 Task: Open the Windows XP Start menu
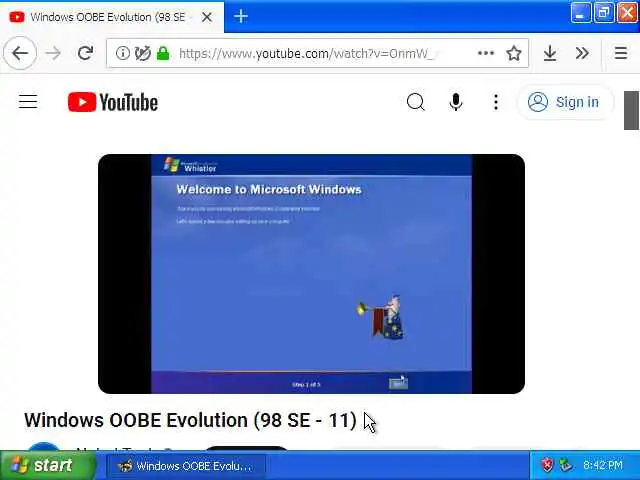point(48,465)
